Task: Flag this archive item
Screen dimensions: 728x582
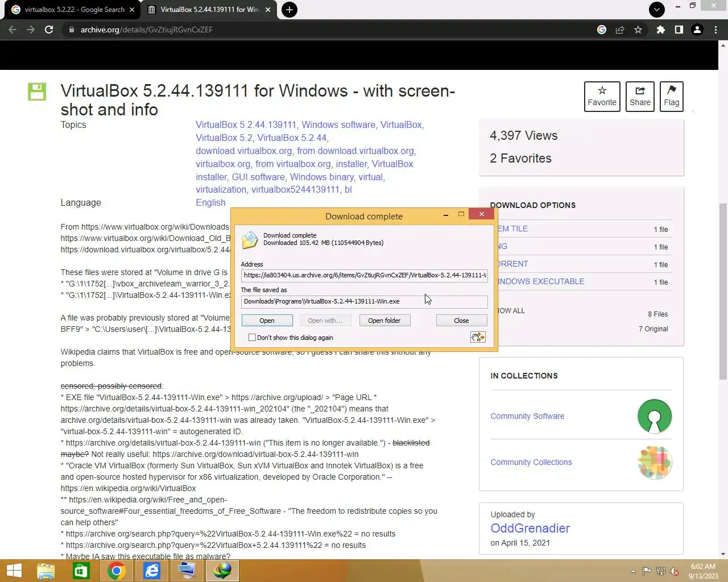Action: tap(672, 96)
